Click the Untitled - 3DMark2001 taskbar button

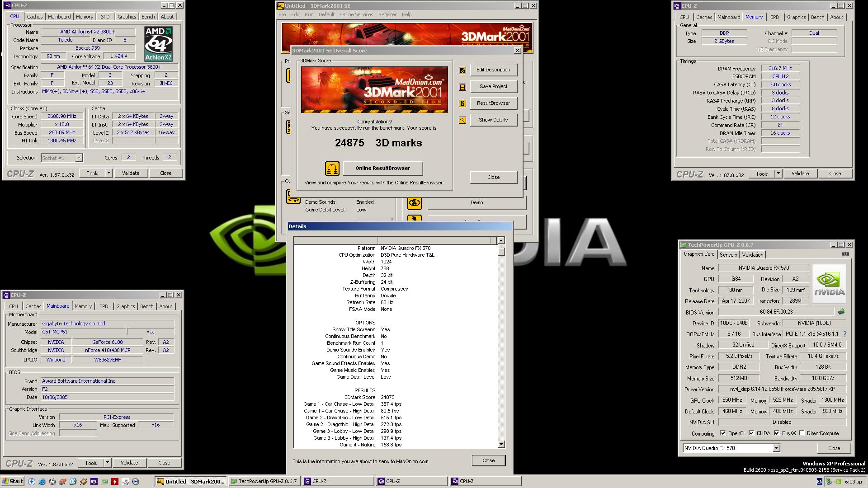(x=190, y=482)
